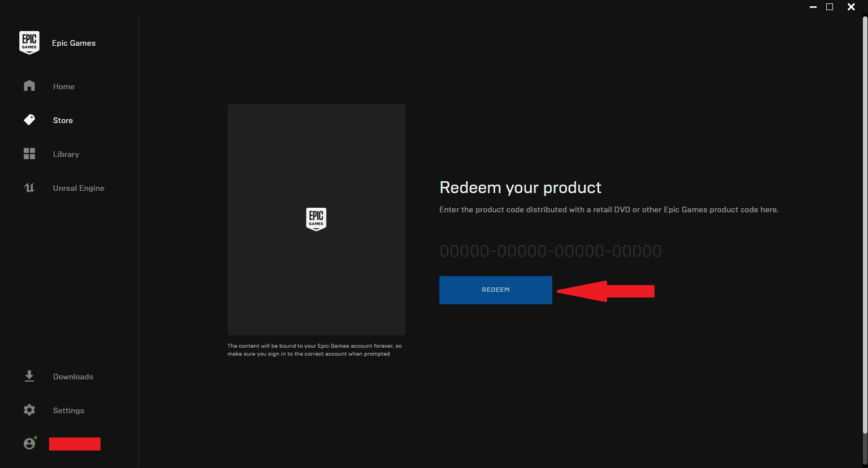
Task: Click the Home house icon
Action: tap(29, 86)
